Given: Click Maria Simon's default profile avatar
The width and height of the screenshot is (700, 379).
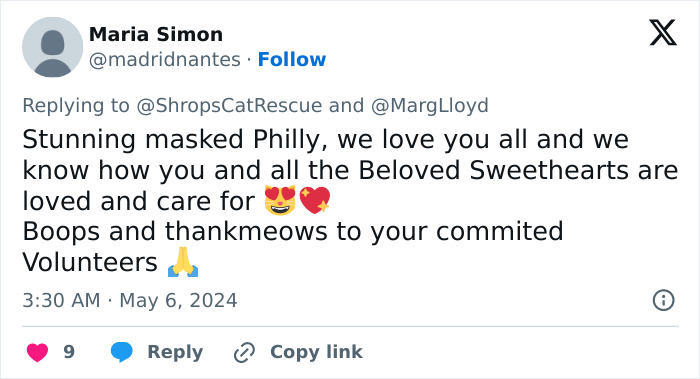Looking at the screenshot, I should pyautogui.click(x=52, y=47).
